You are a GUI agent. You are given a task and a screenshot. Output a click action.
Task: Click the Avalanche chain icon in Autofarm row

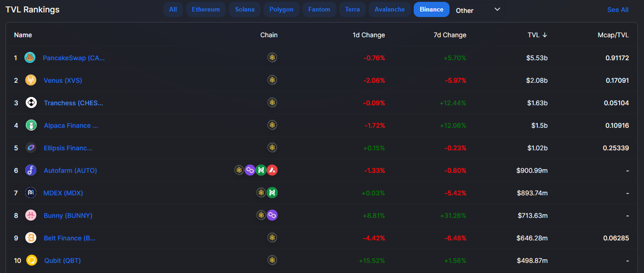click(x=272, y=170)
